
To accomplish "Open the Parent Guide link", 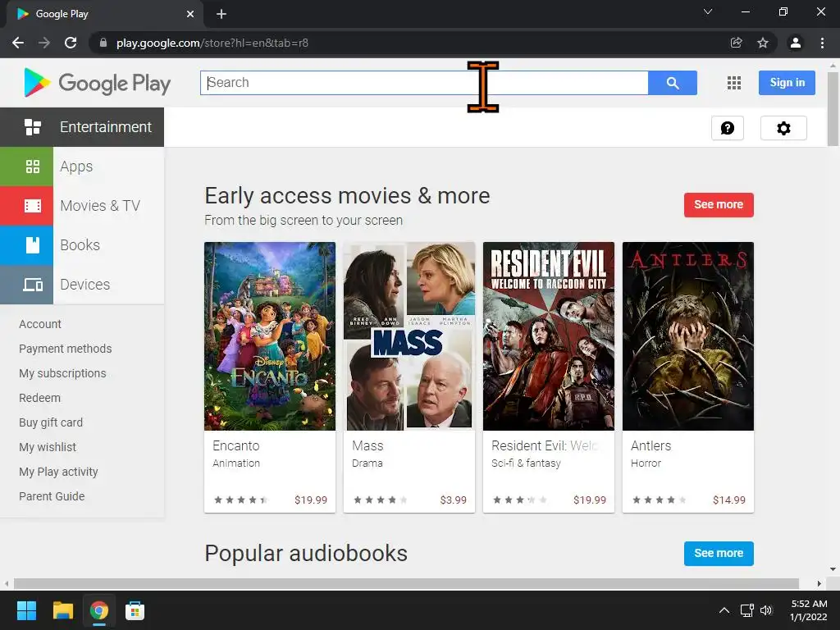I will point(52,496).
